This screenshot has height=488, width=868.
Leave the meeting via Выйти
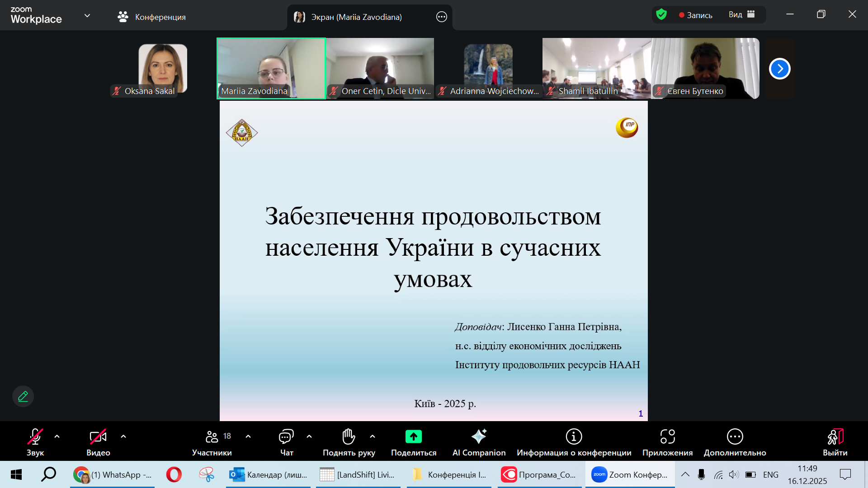pyautogui.click(x=835, y=441)
